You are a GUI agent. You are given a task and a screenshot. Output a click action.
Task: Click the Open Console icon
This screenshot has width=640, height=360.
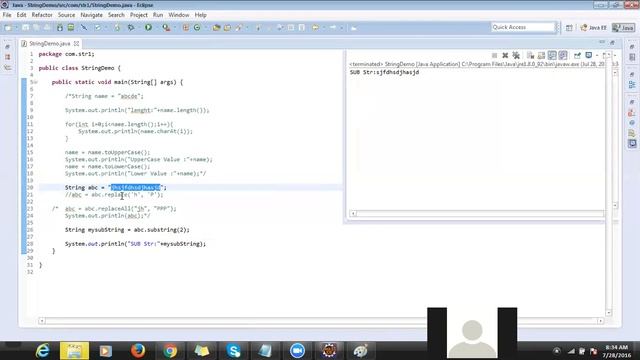click(606, 55)
